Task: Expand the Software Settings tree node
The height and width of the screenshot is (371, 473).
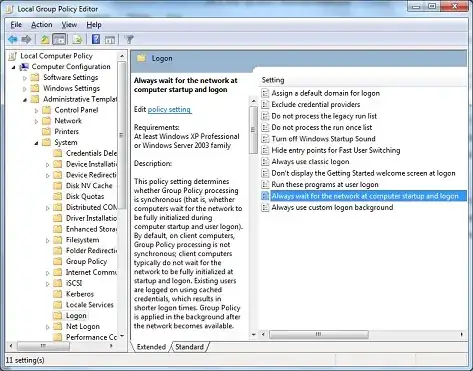Action: tap(25, 78)
